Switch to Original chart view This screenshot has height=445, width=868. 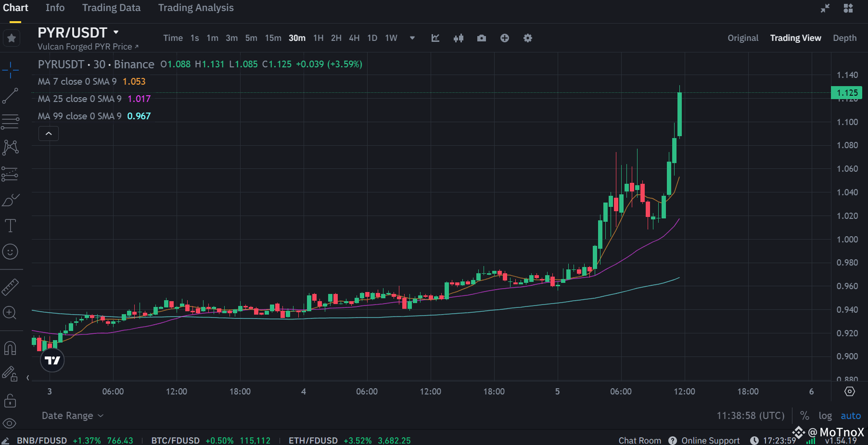point(743,38)
